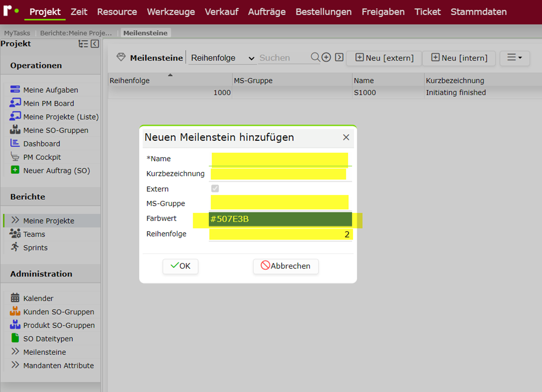Open the Aufträge menu
The width and height of the screenshot is (542, 392).
pyautogui.click(x=267, y=12)
